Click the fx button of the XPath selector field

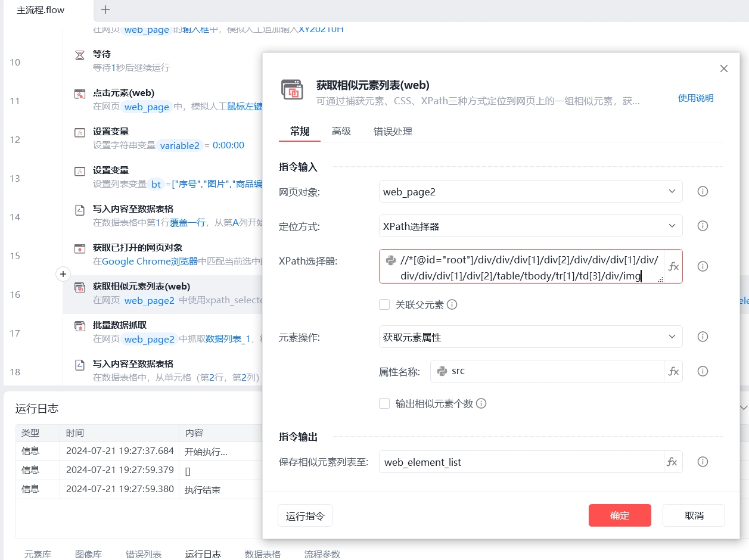point(673,266)
